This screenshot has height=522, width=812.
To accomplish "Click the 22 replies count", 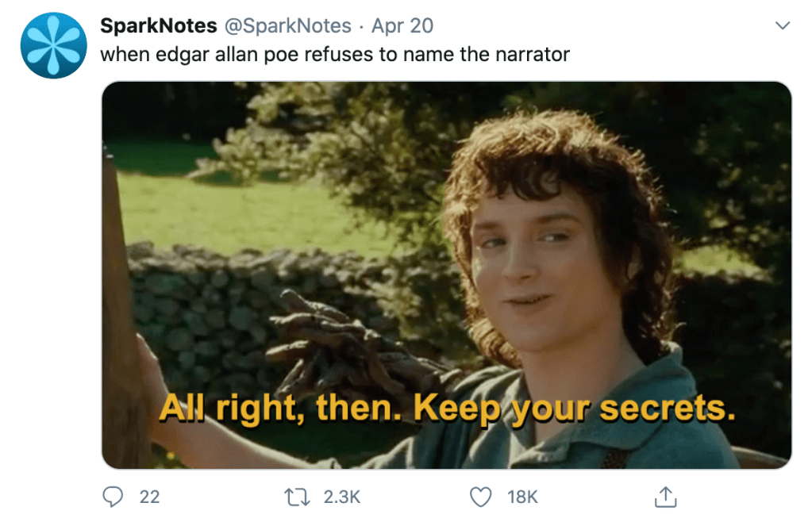I will tap(150, 497).
